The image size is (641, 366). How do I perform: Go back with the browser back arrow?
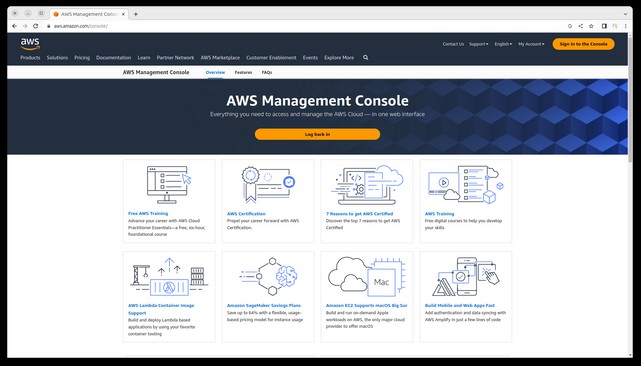point(15,26)
